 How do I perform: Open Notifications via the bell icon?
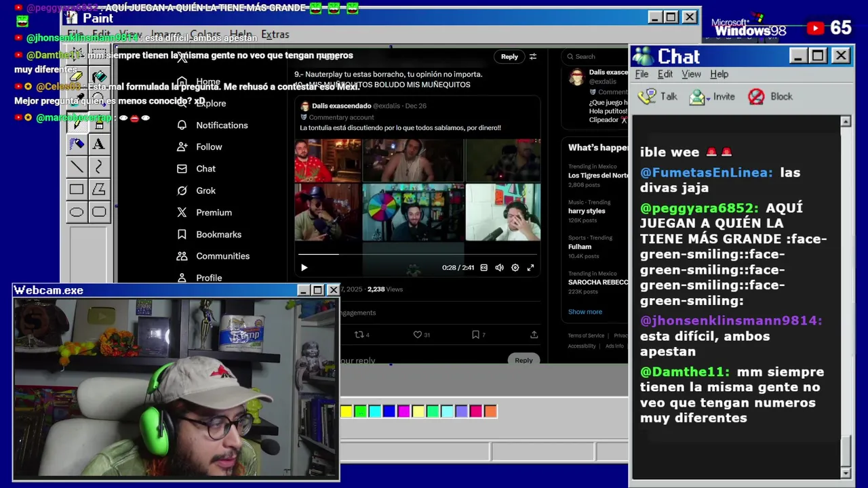tap(182, 125)
